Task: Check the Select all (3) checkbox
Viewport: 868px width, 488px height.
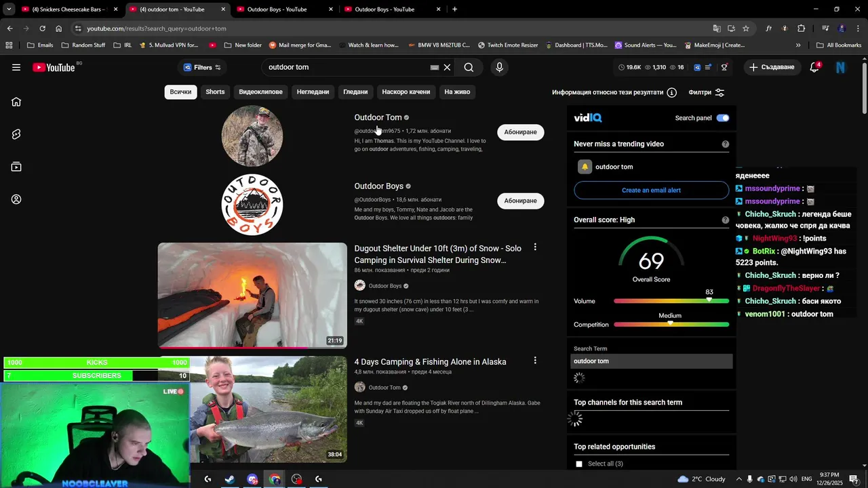Action: 579,464
